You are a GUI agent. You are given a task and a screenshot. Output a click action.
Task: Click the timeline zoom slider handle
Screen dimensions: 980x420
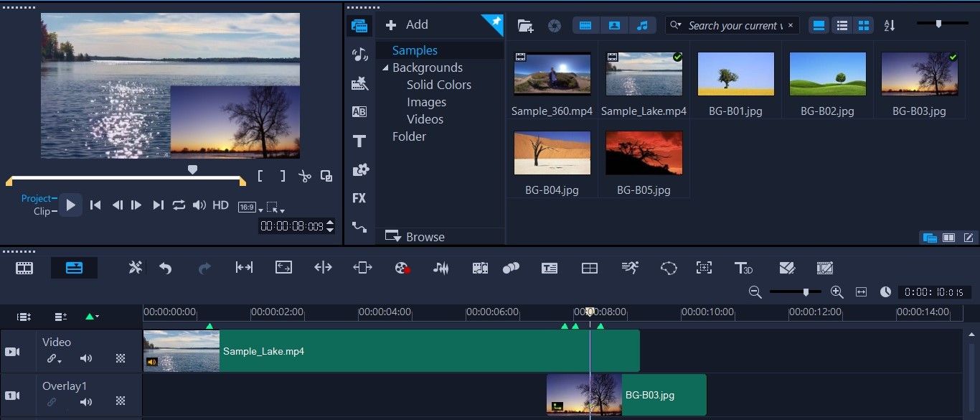pyautogui.click(x=806, y=292)
